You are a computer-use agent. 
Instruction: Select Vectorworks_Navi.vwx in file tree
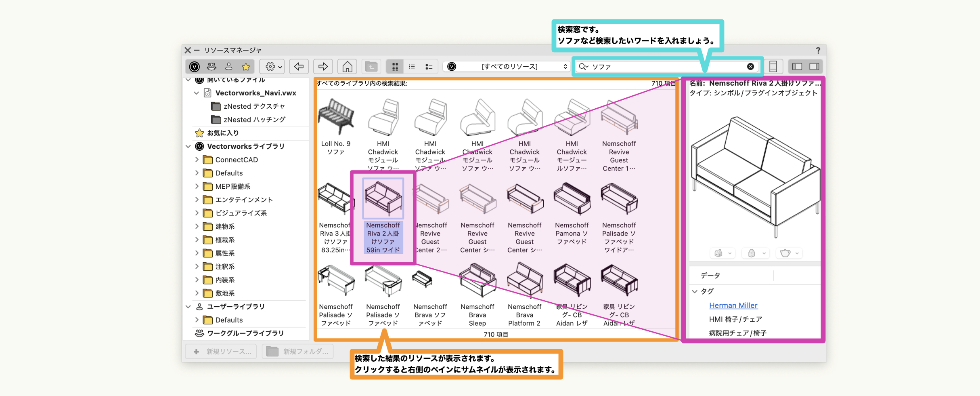pyautogui.click(x=255, y=93)
